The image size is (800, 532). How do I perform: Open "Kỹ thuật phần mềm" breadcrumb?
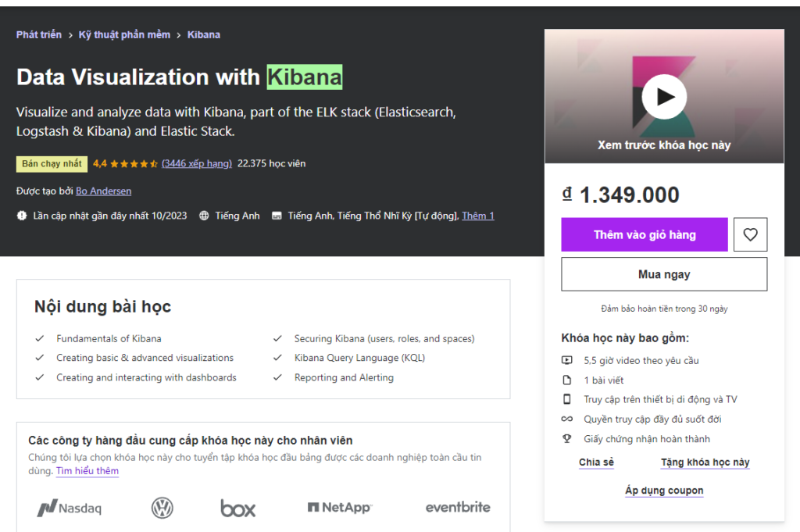click(x=124, y=35)
